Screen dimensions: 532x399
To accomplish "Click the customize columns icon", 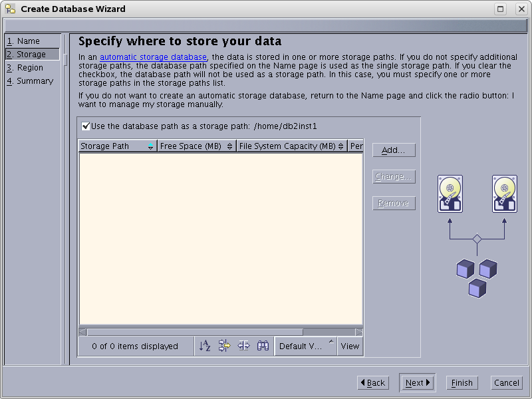I will pyautogui.click(x=243, y=346).
